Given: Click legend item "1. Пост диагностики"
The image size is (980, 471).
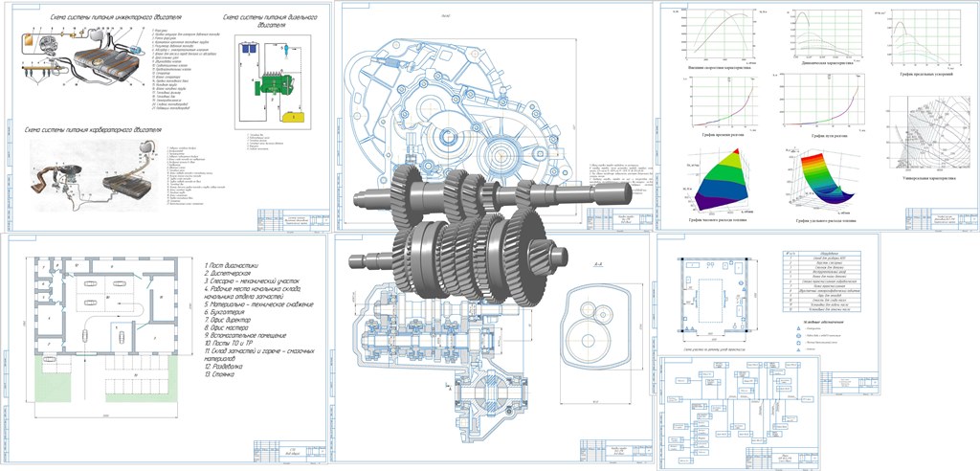Looking at the screenshot, I should coord(231,266).
